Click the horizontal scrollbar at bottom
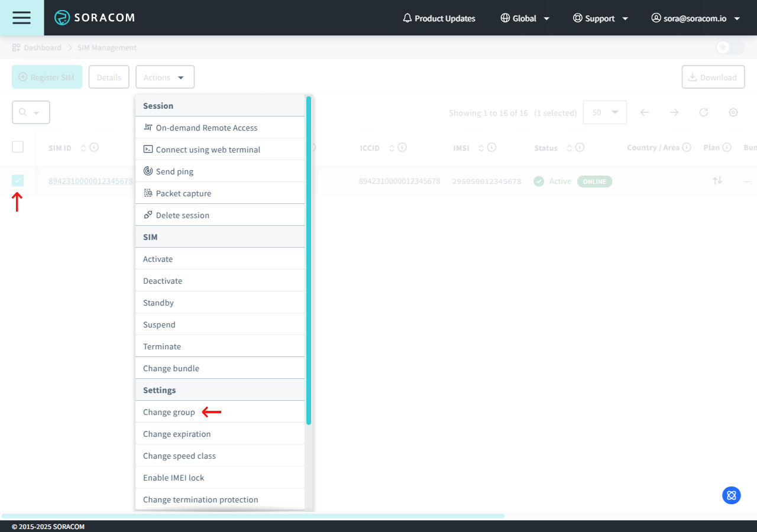Screen dimensions: 757x532 (x=253, y=516)
